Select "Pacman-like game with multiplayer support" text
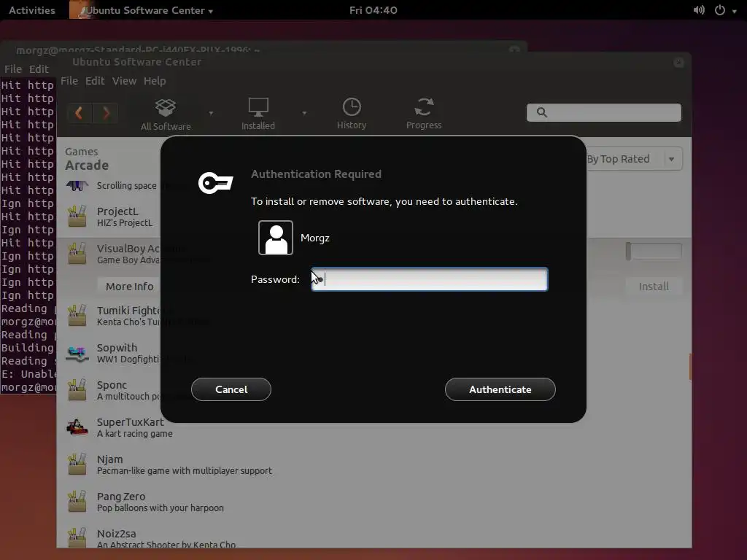 tap(185, 470)
